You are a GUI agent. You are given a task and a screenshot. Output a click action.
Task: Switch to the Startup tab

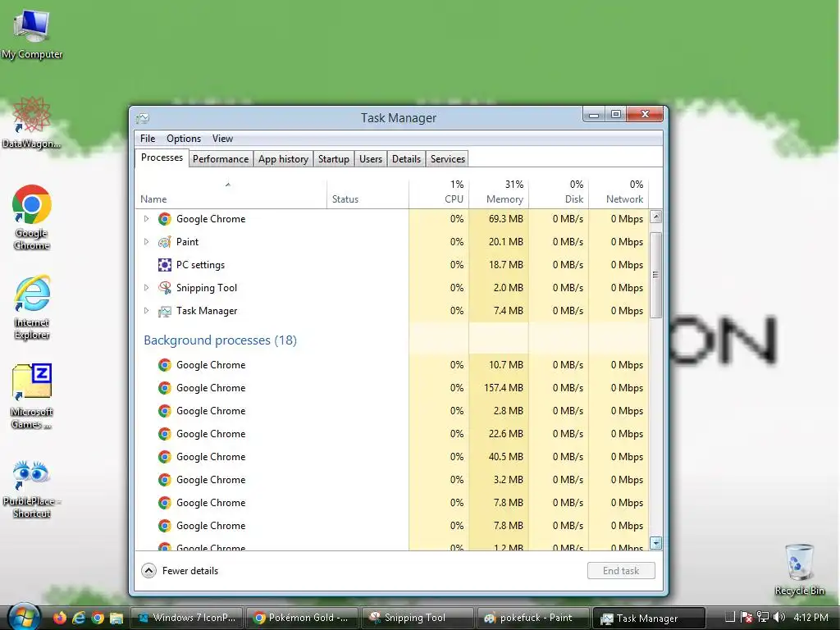(x=334, y=159)
